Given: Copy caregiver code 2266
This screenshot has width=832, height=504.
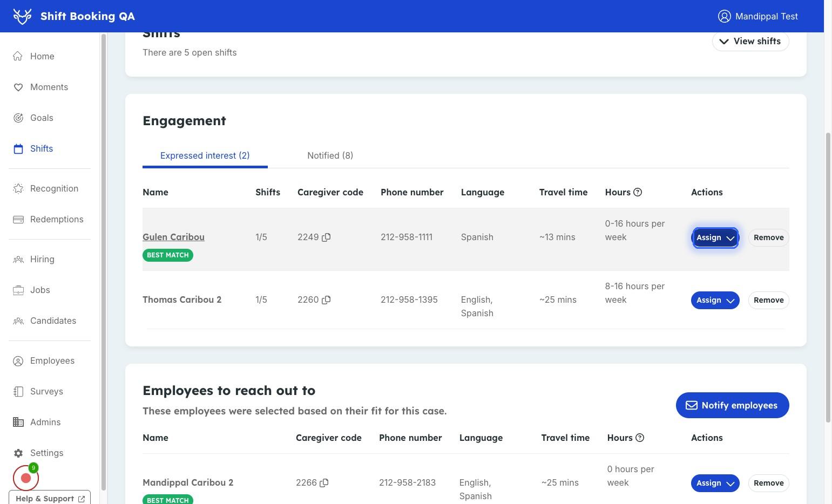Looking at the screenshot, I should click(324, 482).
